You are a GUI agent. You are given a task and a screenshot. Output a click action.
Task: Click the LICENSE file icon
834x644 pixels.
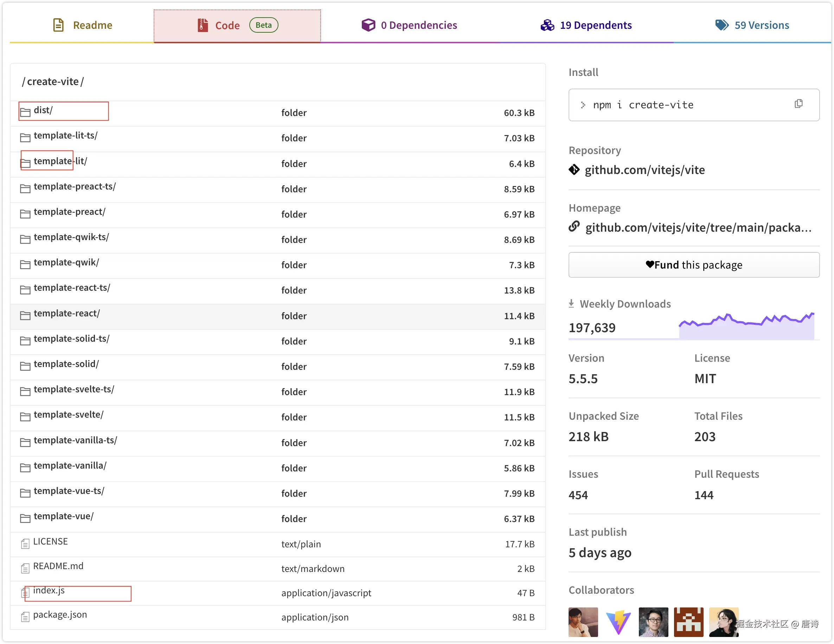pyautogui.click(x=25, y=543)
